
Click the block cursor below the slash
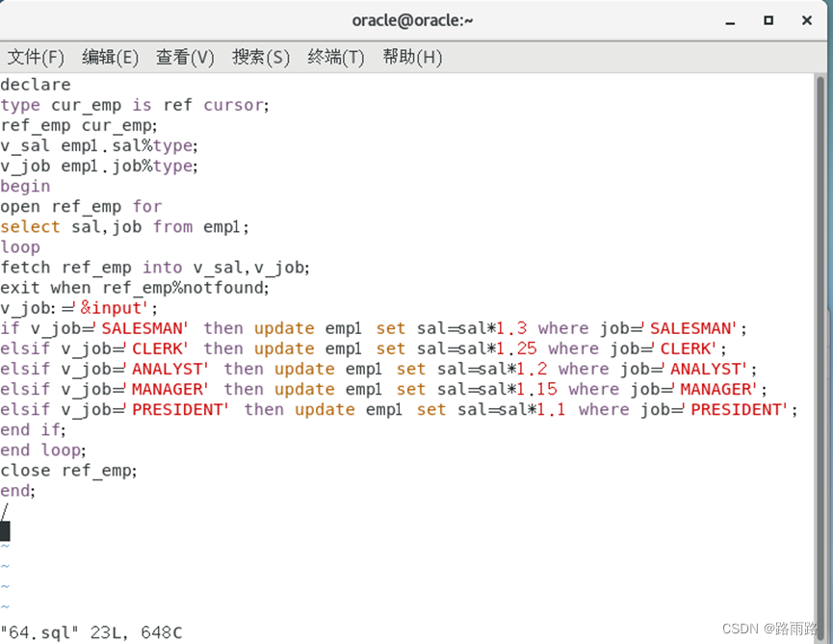coord(5,530)
